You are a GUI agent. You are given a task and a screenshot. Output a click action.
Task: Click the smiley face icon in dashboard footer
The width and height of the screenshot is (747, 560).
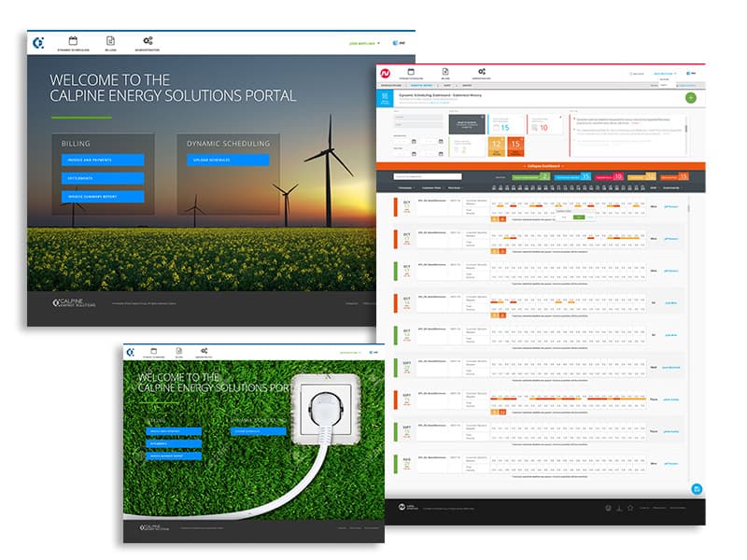coord(608,508)
